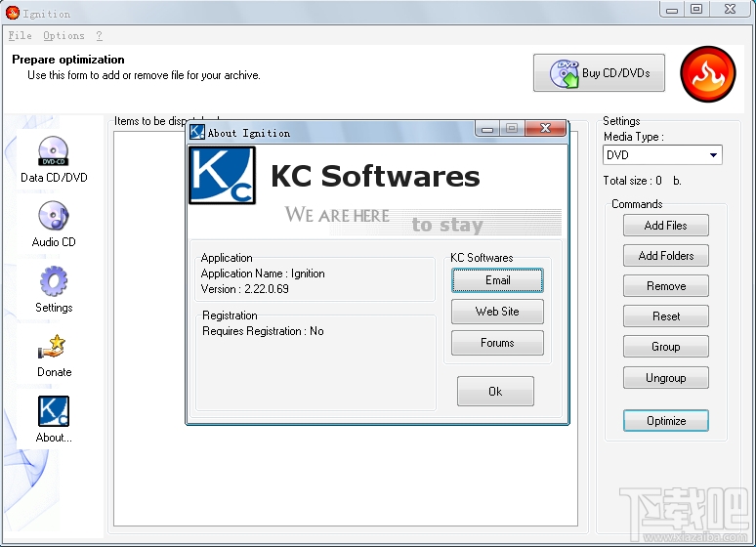The height and width of the screenshot is (547, 756).
Task: Open the Options menu
Action: coord(63,36)
